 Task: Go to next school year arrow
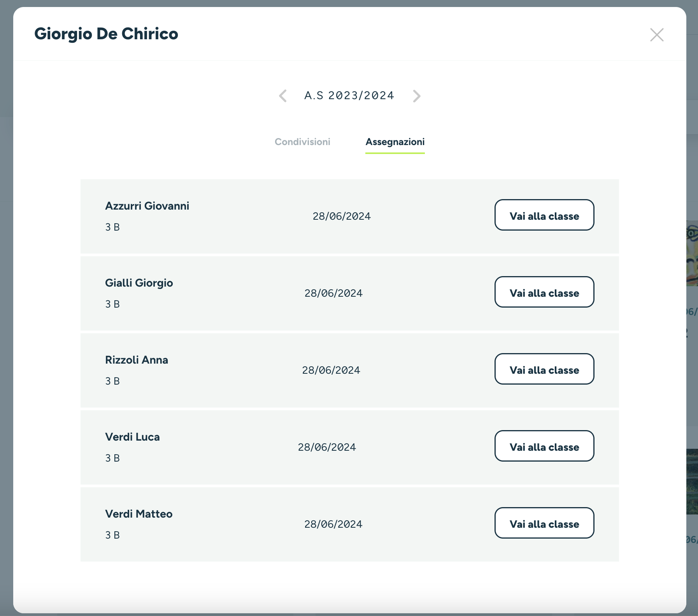pyautogui.click(x=416, y=96)
